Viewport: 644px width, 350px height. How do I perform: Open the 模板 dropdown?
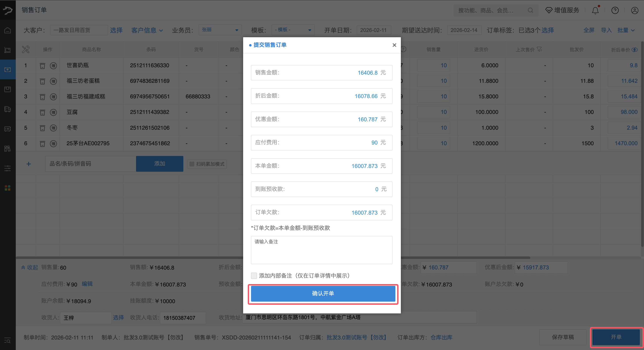coord(292,30)
